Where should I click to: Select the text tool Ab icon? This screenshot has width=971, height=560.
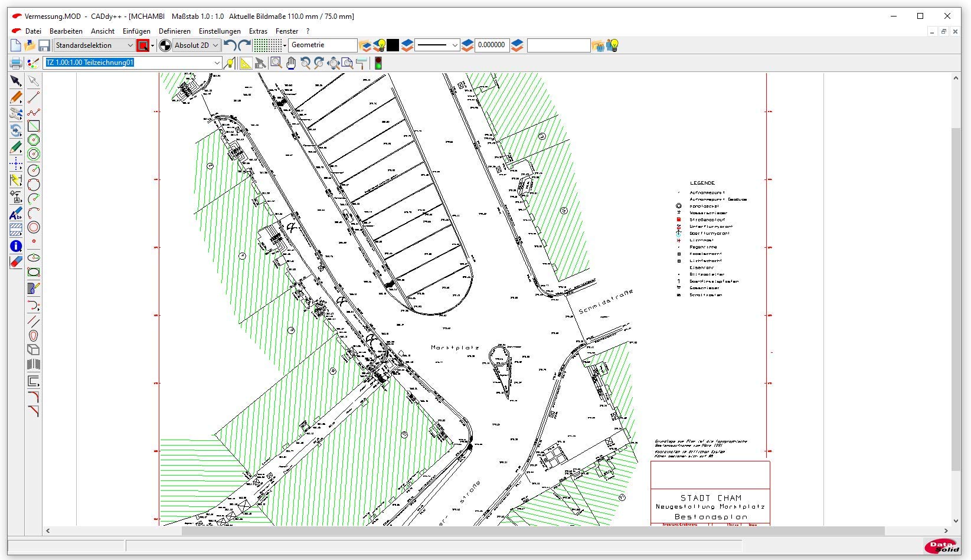(16, 214)
